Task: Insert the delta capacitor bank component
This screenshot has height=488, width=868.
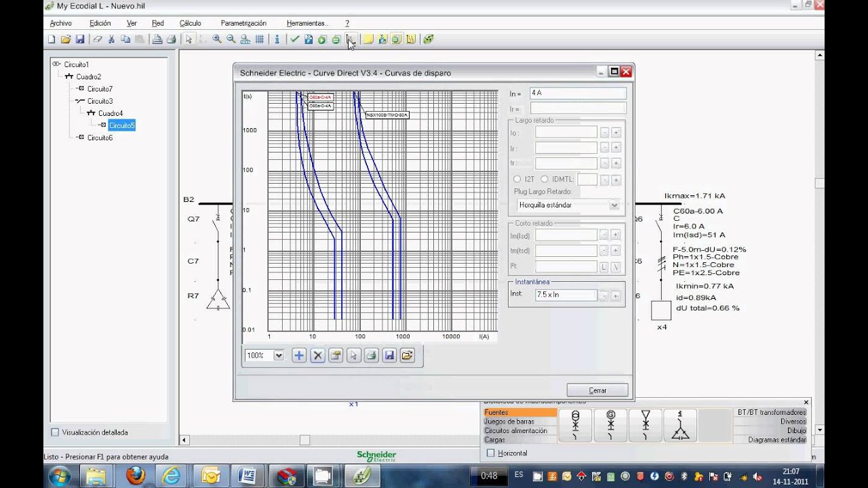Action: 680,425
